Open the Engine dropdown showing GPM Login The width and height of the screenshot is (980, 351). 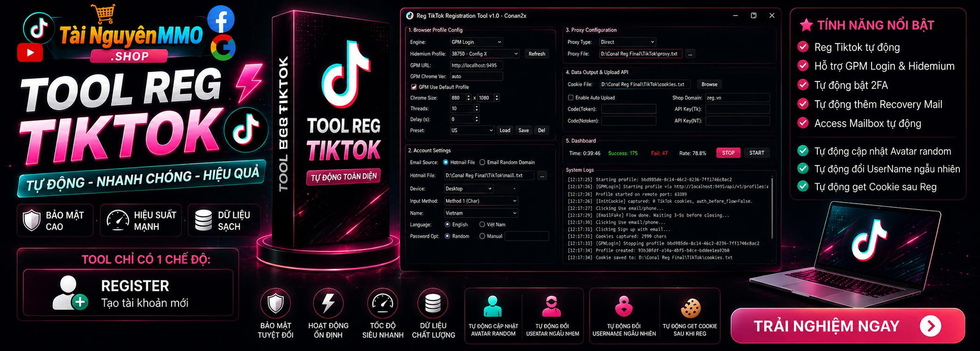click(x=476, y=42)
